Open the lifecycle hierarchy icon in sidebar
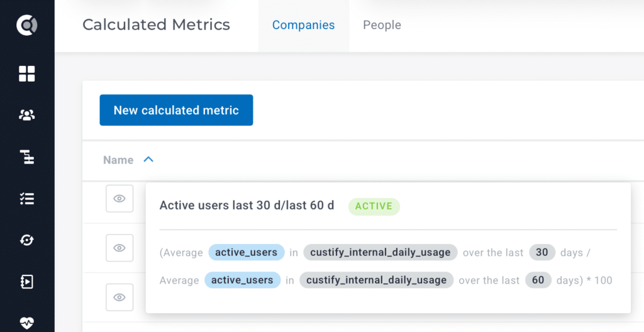The height and width of the screenshot is (332, 644). tap(26, 157)
